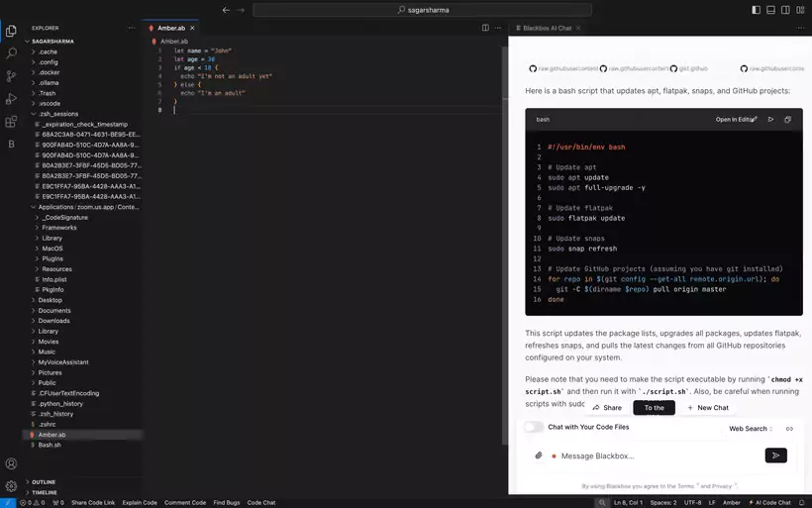Select the Amber.ab file in explorer

point(81,435)
